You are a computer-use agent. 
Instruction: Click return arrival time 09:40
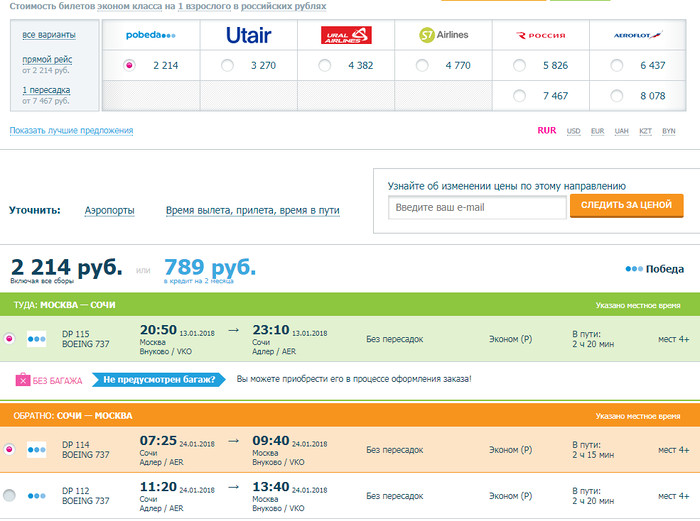[x=271, y=441]
